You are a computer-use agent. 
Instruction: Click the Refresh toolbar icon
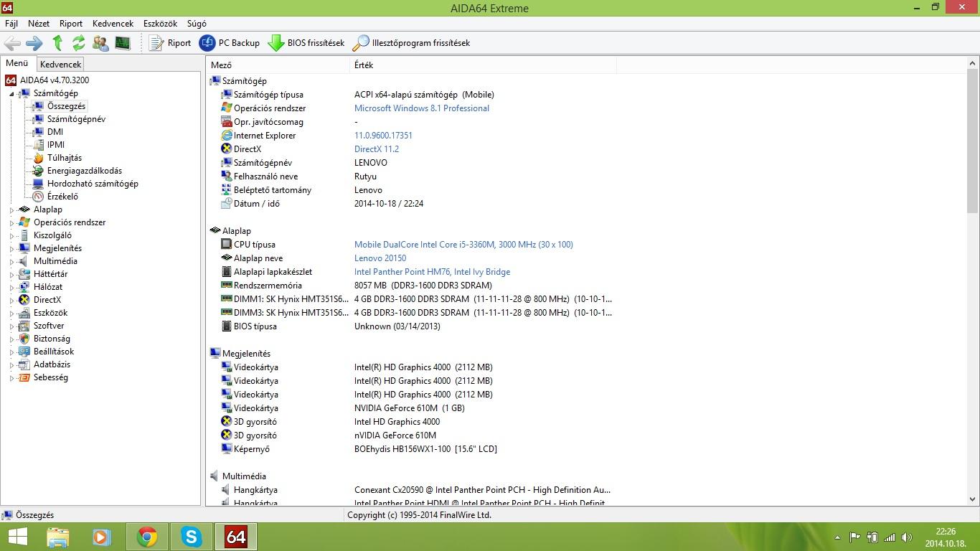79,43
